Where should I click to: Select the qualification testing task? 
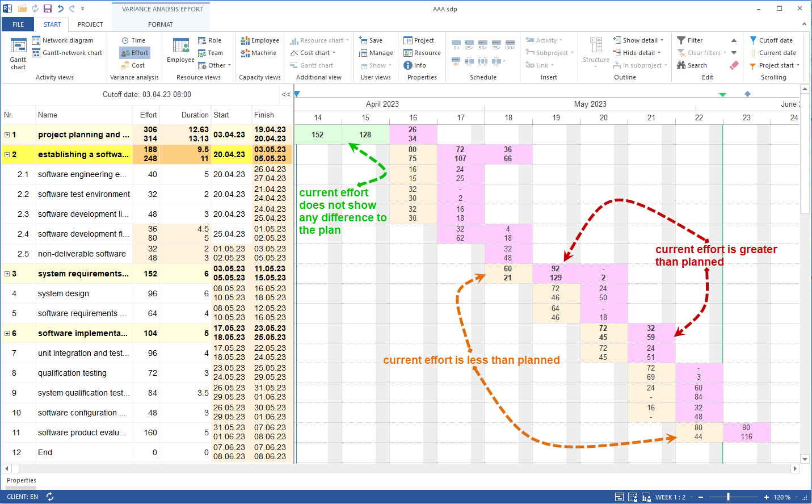coord(146,373)
